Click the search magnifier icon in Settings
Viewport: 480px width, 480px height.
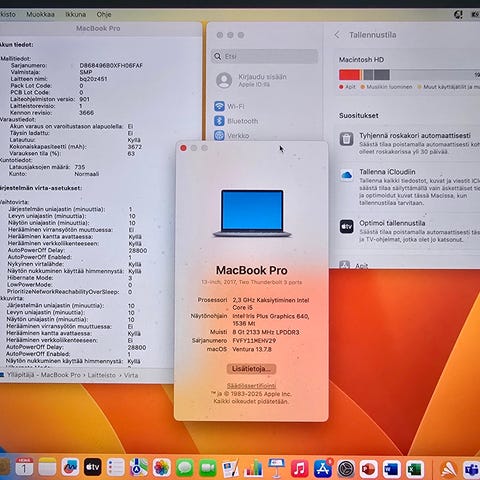(217, 56)
